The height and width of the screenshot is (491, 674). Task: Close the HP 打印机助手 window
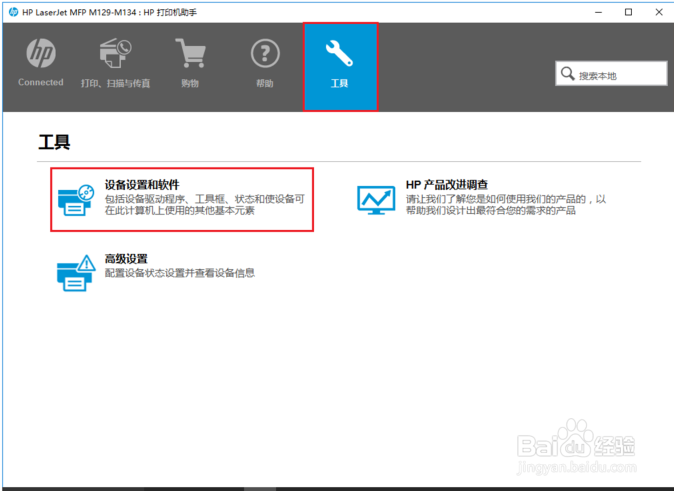point(659,12)
